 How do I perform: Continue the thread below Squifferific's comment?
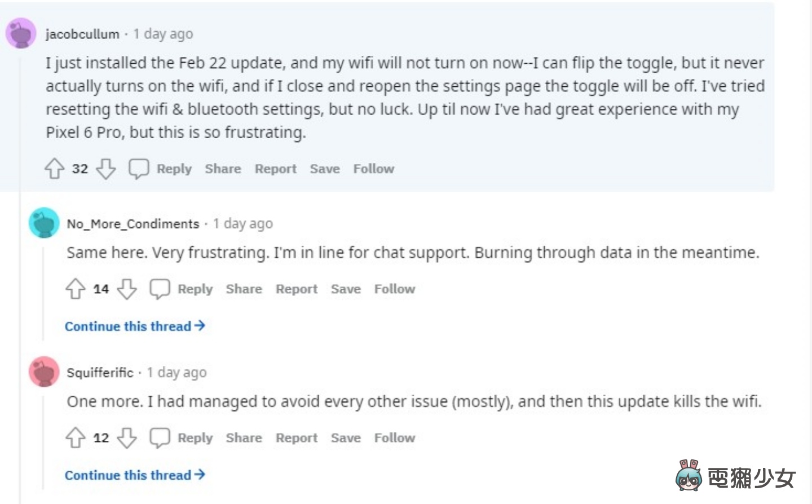[x=135, y=475]
